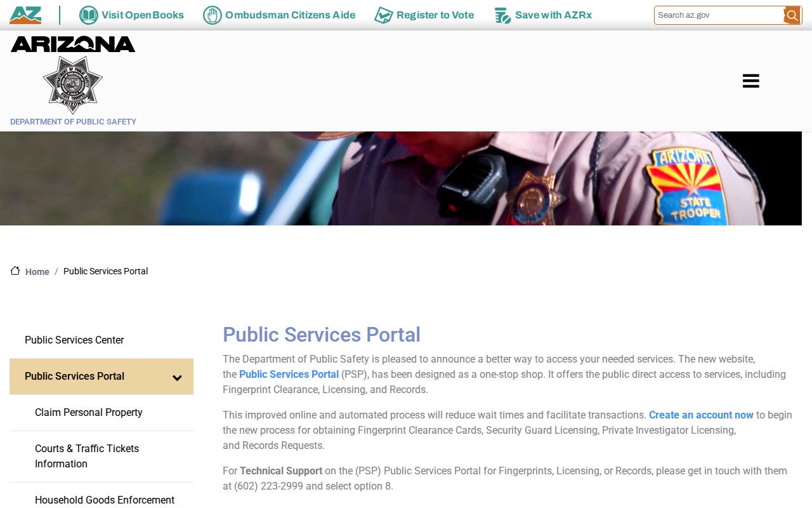Viewport: 812px width, 508px height.
Task: Click the home icon in breadcrumb
Action: coord(15,271)
